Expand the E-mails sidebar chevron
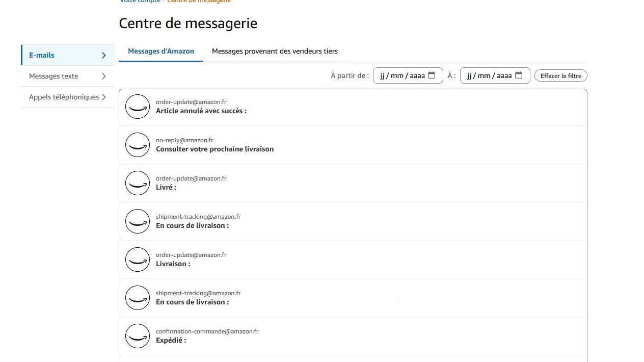This screenshot has width=644, height=362. pos(103,55)
